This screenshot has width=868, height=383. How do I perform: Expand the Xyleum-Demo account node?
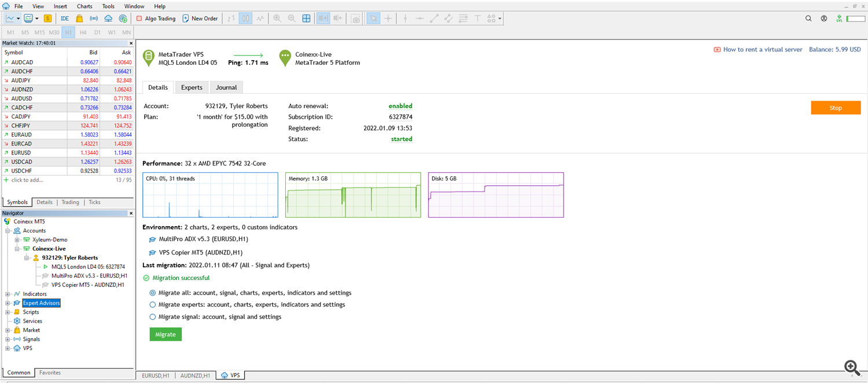(17, 240)
